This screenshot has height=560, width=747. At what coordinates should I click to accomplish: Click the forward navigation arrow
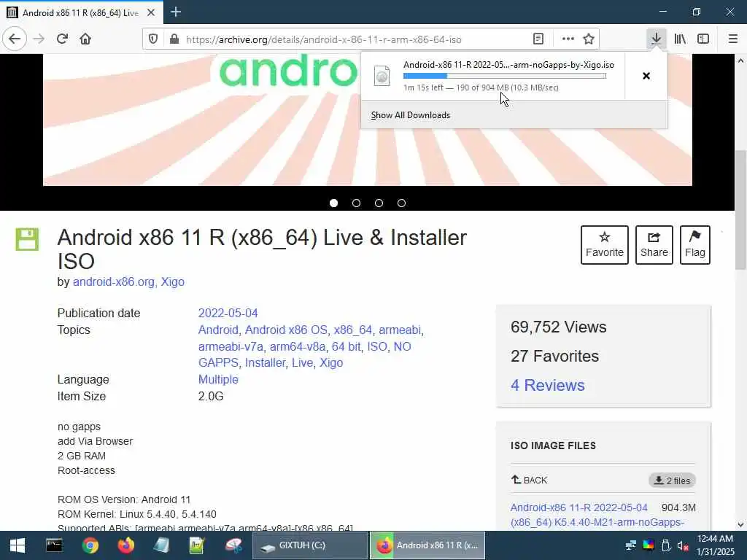pyautogui.click(x=39, y=39)
